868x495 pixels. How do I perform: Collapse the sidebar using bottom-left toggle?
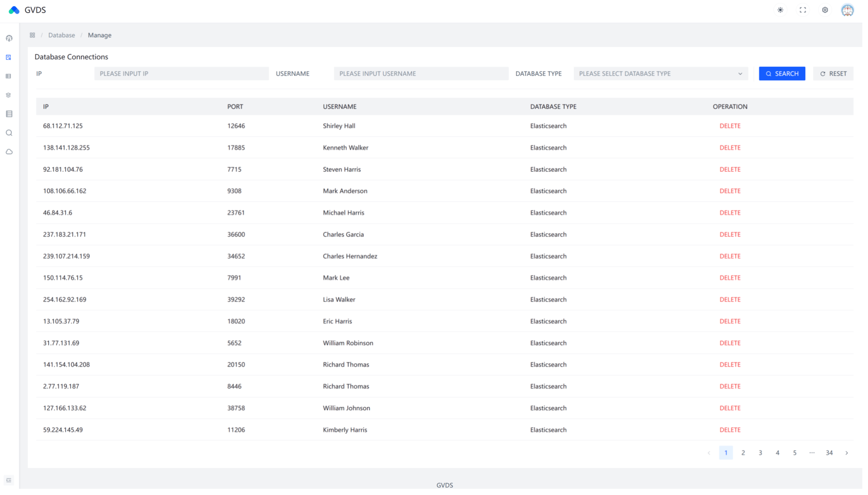(9, 480)
